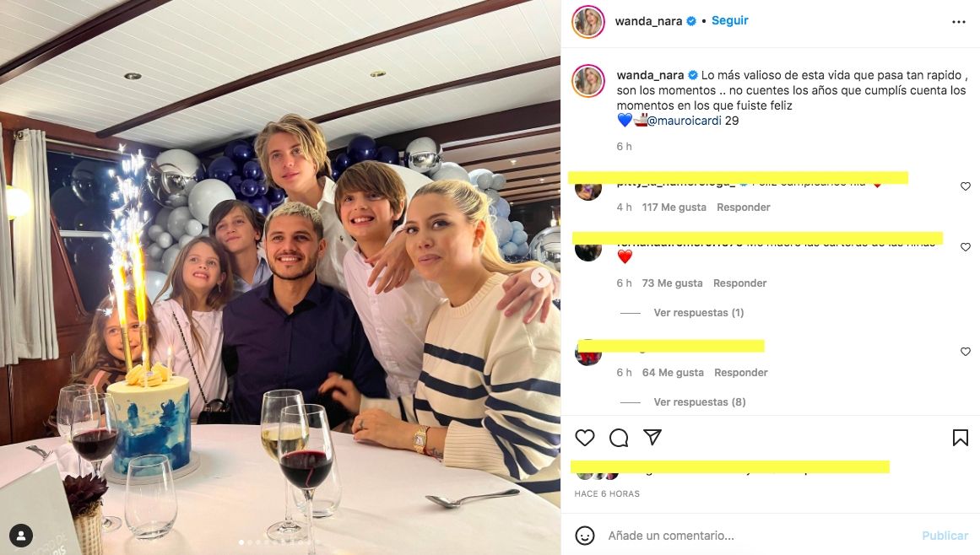Screen dimensions: 980x555
Task: Go to next photo with carousel arrow
Action: click(x=541, y=277)
